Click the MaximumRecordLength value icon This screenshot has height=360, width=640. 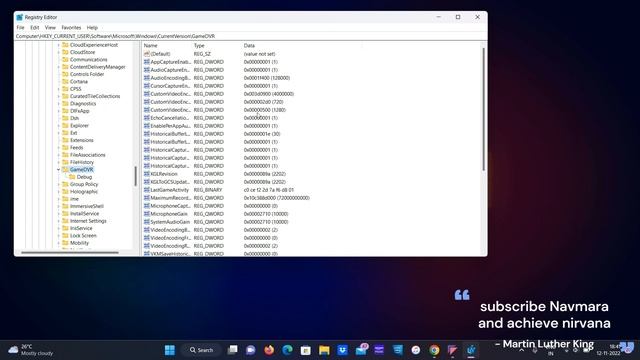(x=147, y=198)
